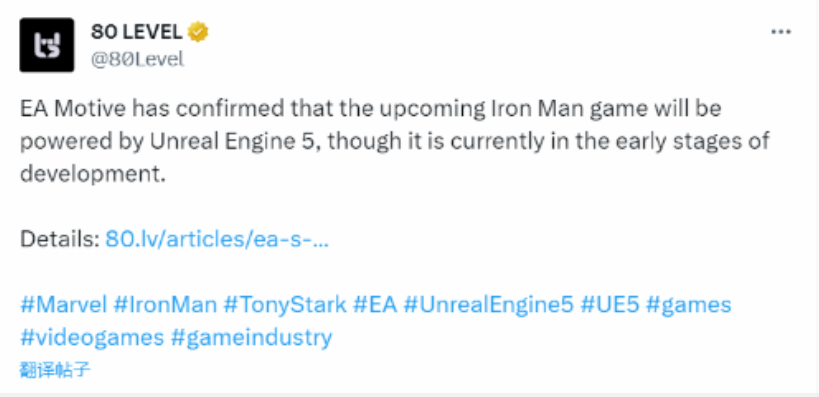819x397 pixels.
Task: Open the #TonyStark hashtag
Action: coord(285,305)
